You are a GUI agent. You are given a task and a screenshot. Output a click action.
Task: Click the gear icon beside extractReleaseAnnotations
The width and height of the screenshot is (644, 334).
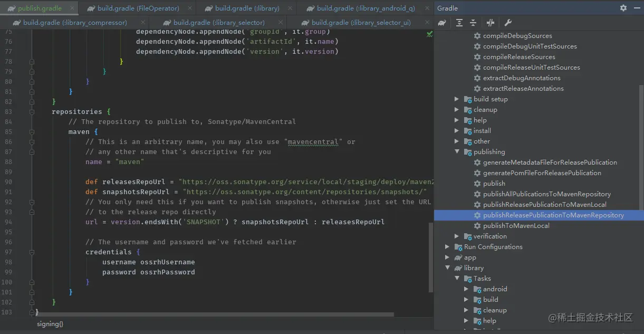pos(477,89)
